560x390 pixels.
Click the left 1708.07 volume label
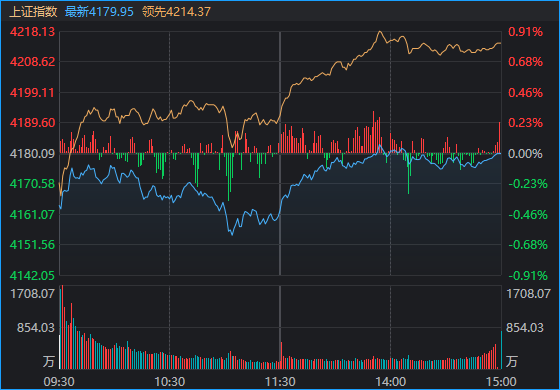pyautogui.click(x=33, y=294)
